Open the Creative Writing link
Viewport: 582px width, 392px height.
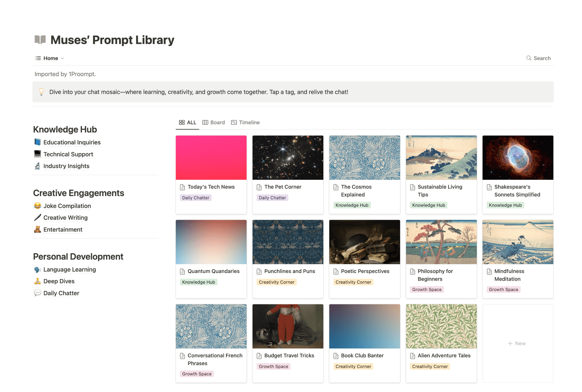click(65, 218)
